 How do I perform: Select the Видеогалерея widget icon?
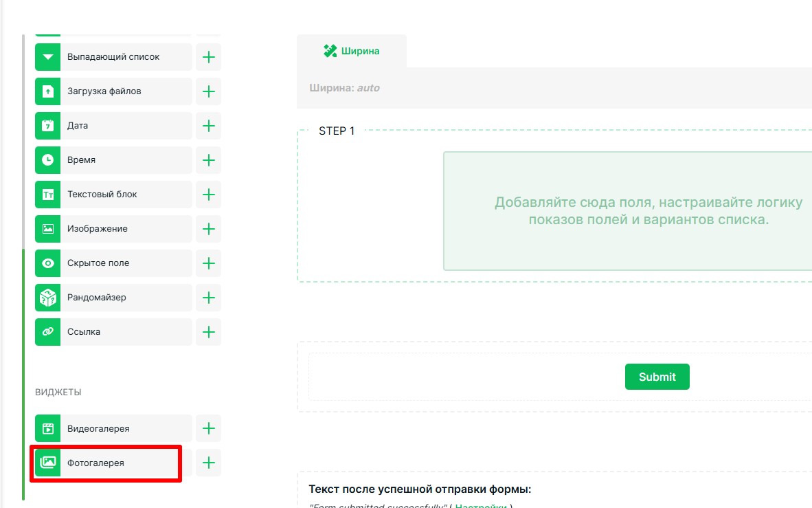coord(48,429)
